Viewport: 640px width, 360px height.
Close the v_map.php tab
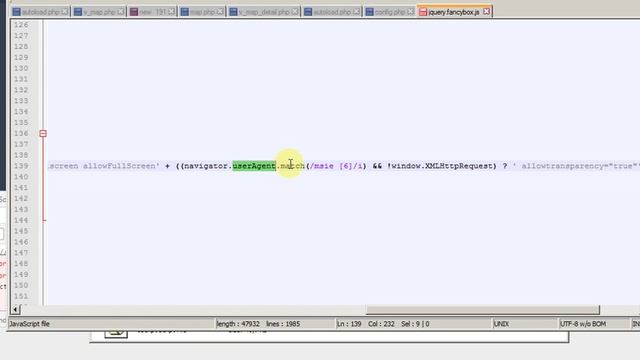click(x=120, y=12)
